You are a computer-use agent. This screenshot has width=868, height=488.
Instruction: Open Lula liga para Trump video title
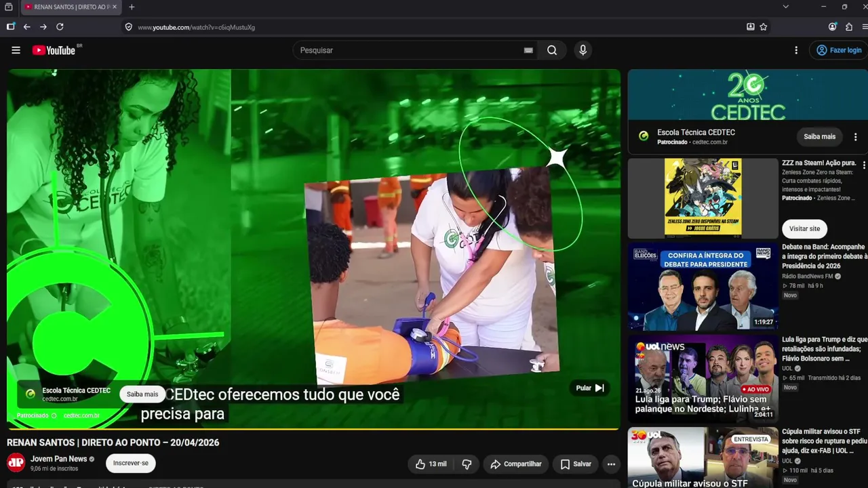point(825,348)
